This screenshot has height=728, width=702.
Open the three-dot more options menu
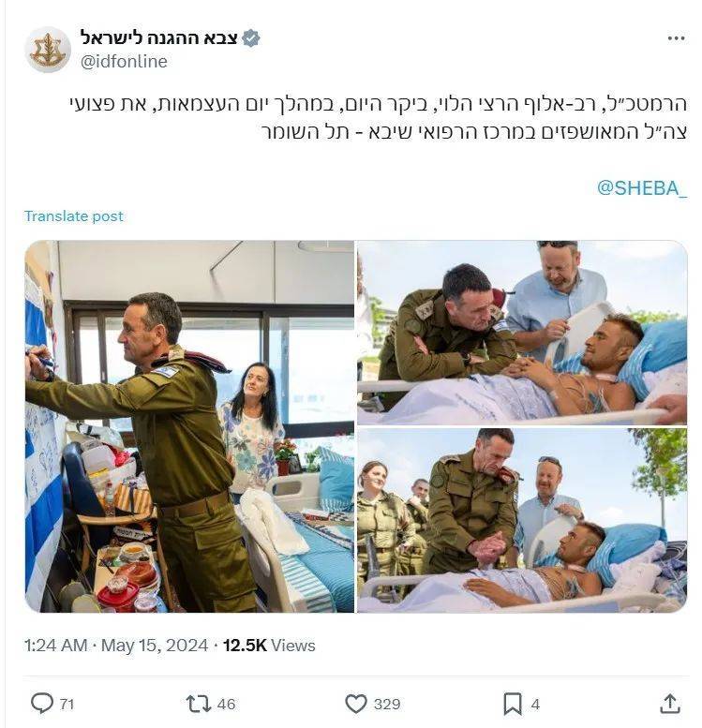point(676,38)
